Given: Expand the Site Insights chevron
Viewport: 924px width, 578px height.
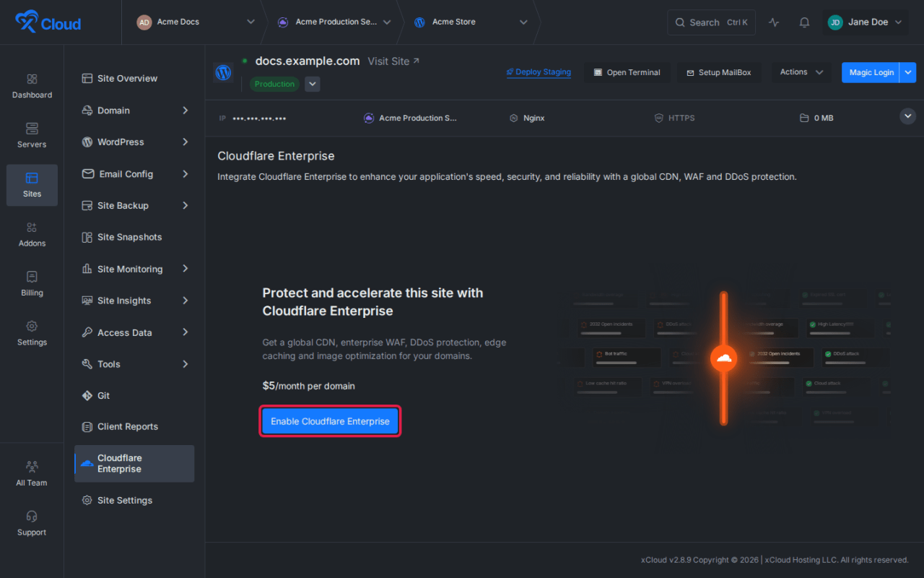Looking at the screenshot, I should (185, 301).
